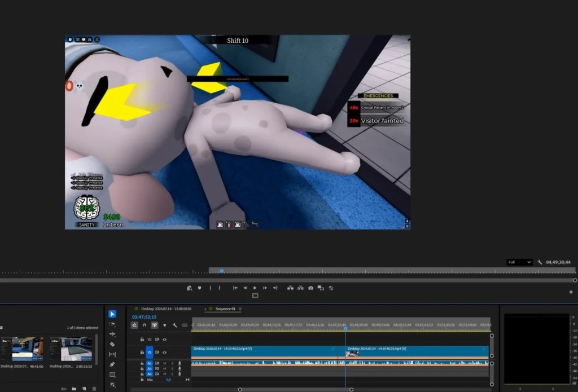The height and width of the screenshot is (392, 578).
Task: Play the program monitor sequence
Action: coord(255,288)
